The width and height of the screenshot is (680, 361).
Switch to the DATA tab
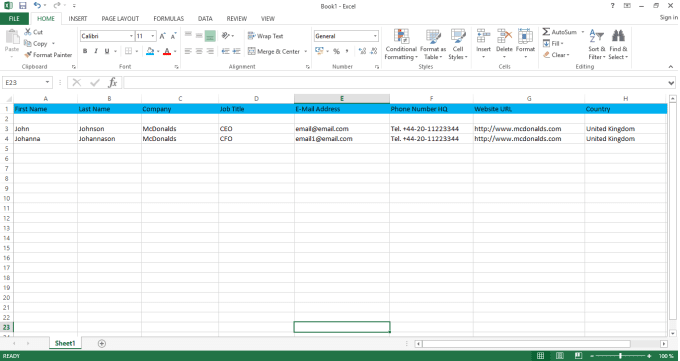pos(205,19)
